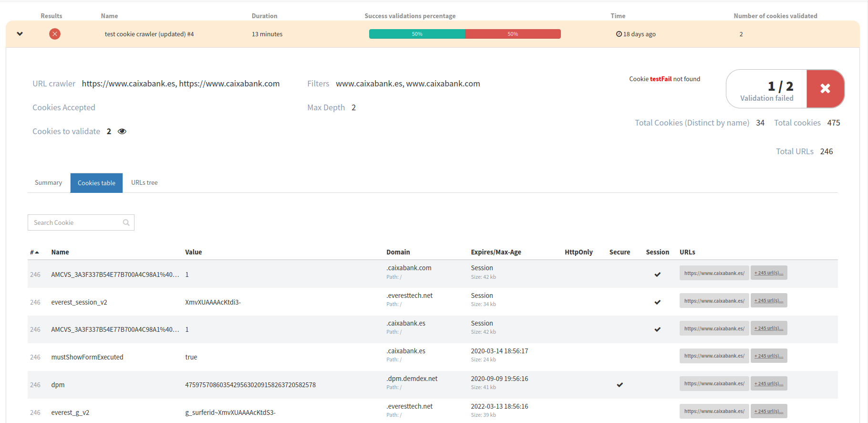Sort by the # column header
The height and width of the screenshot is (423, 868).
coord(34,252)
